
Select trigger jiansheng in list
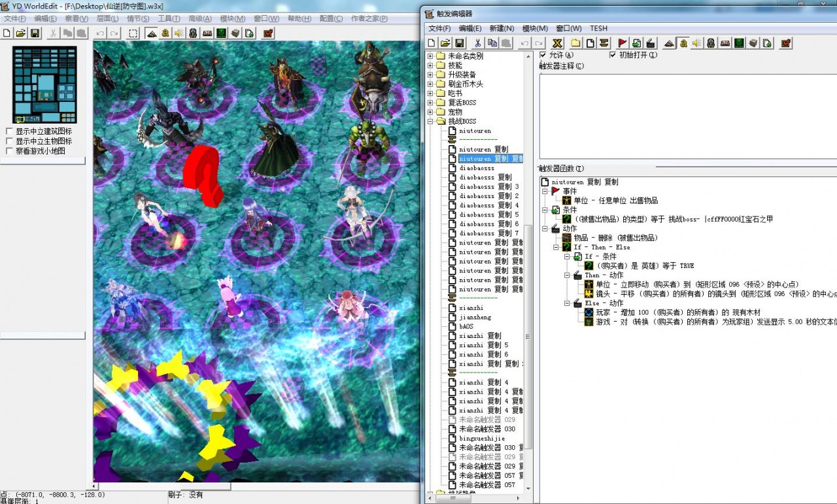[475, 317]
